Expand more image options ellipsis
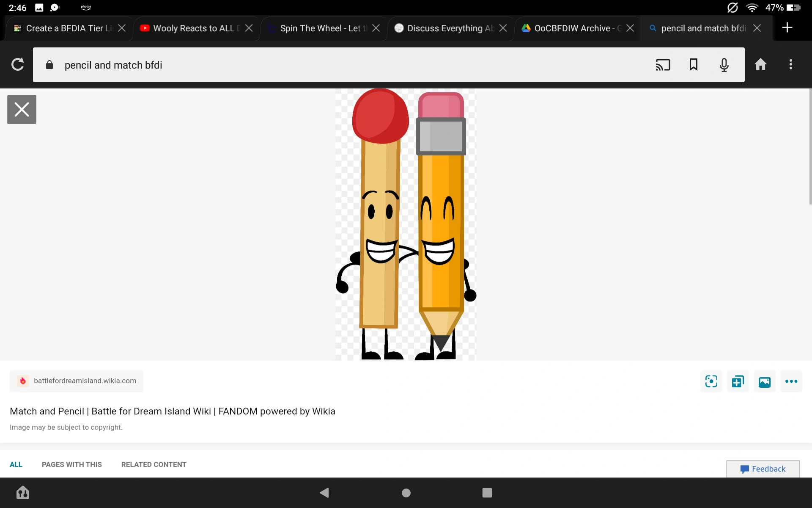812x508 pixels. tap(791, 381)
